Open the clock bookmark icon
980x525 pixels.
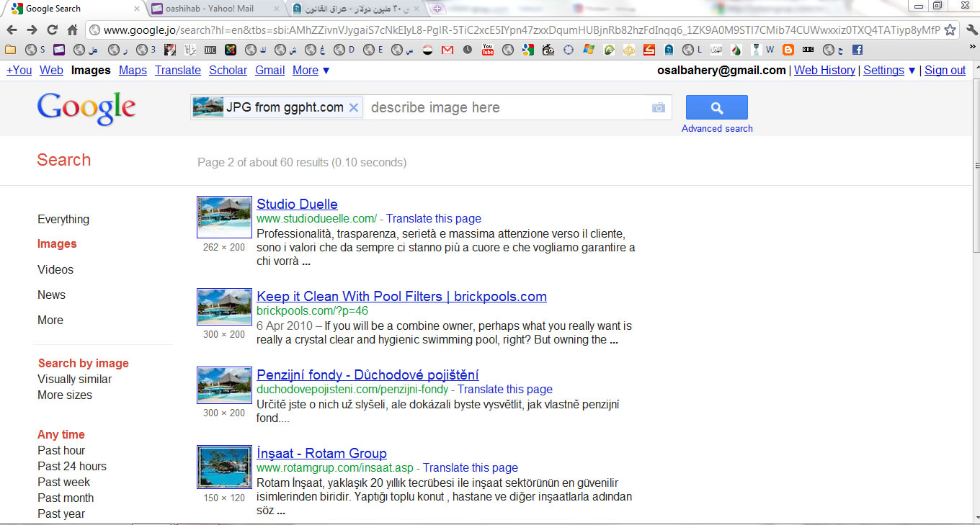pos(468,50)
